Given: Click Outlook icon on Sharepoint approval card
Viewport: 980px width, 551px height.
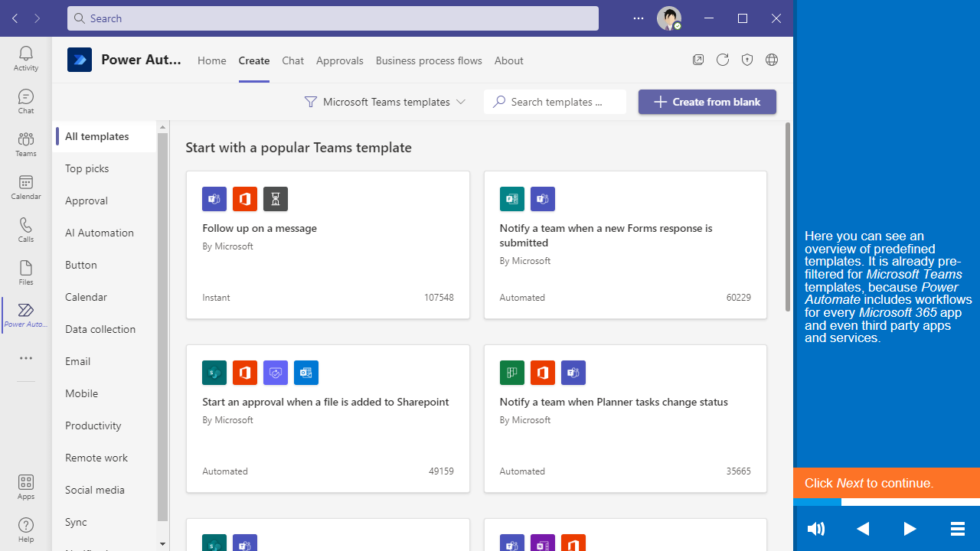Looking at the screenshot, I should pyautogui.click(x=306, y=373).
